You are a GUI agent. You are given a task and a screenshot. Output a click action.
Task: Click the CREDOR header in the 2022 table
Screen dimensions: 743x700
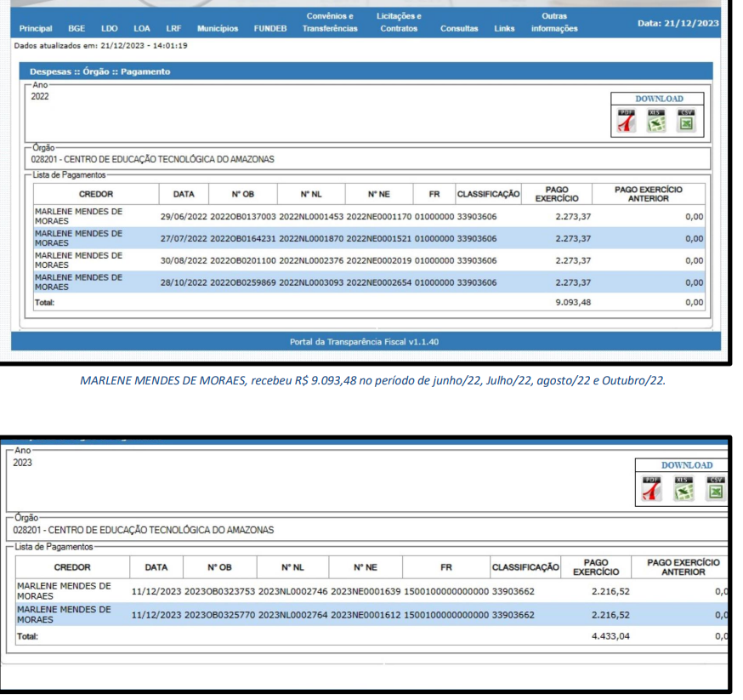(x=96, y=194)
